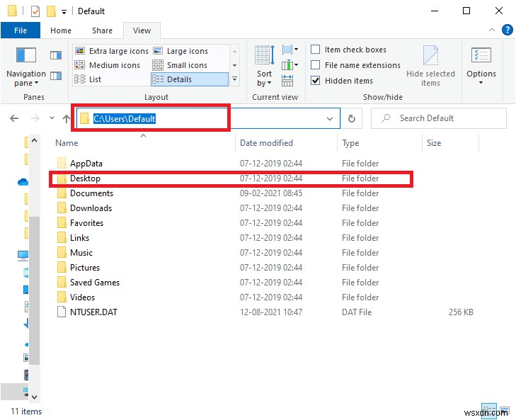This screenshot has height=420, width=516.
Task: Open the Navigation pane dropdown
Action: [26, 67]
